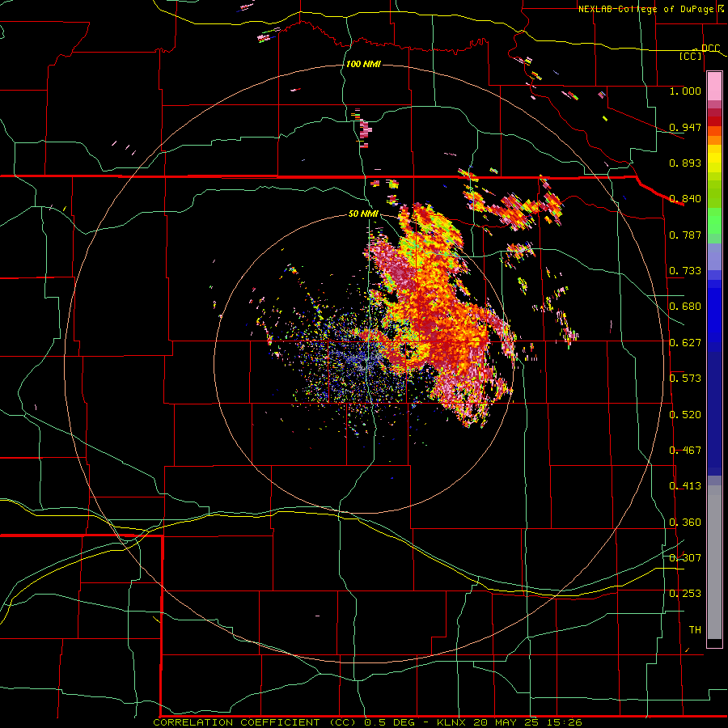Select the 0.680 scale value
The image size is (728, 728).
click(x=685, y=307)
